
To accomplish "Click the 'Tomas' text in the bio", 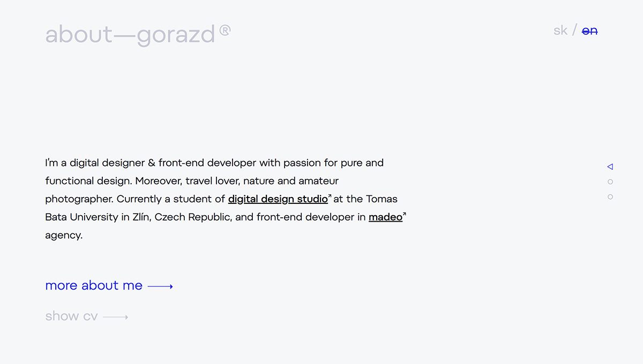I will click(x=381, y=199).
